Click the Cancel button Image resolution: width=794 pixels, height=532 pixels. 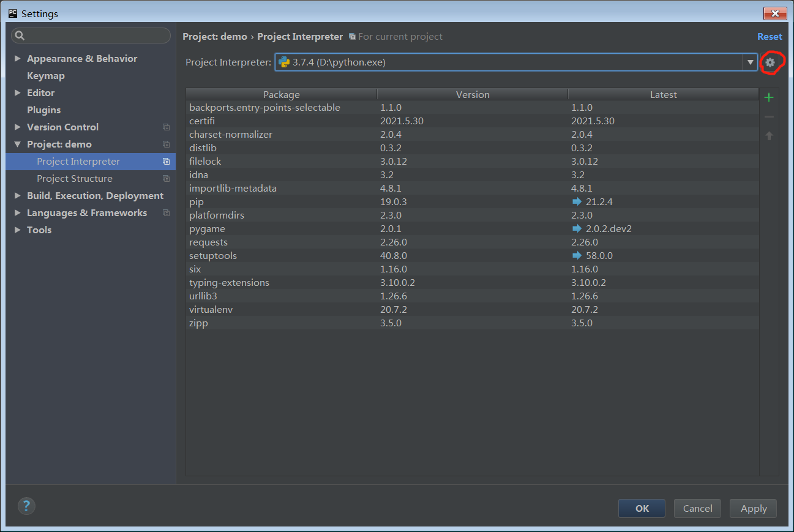click(x=697, y=508)
